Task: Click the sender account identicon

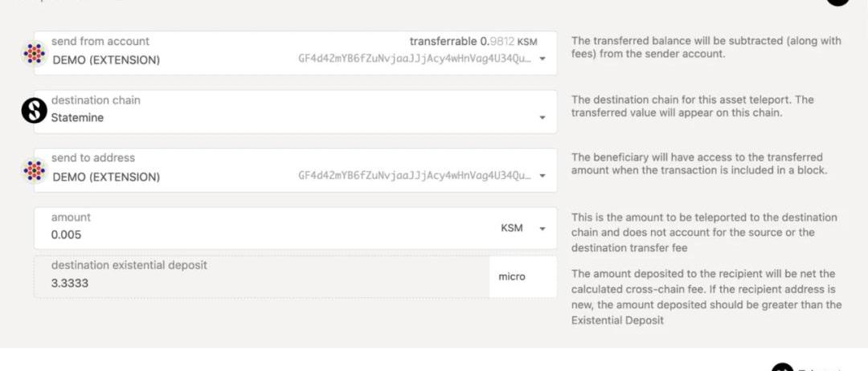Action: pyautogui.click(x=34, y=53)
